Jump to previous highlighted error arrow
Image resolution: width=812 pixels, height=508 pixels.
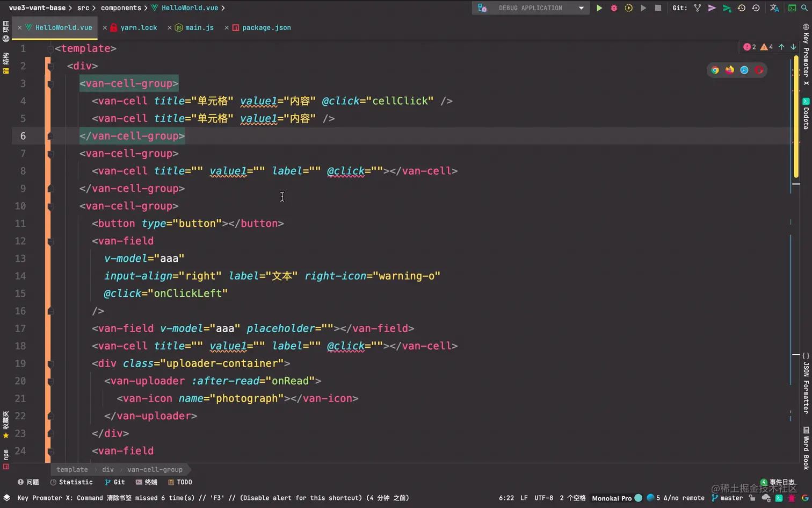coord(781,47)
